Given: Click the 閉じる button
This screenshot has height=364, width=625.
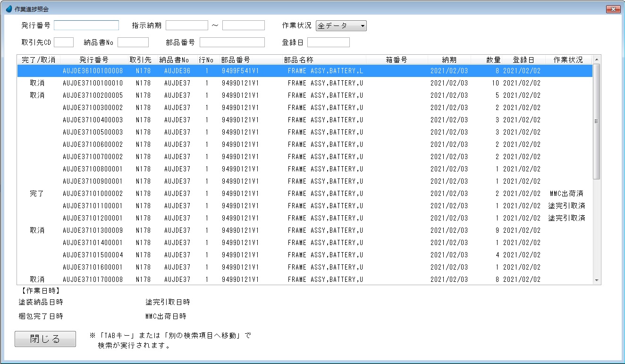Looking at the screenshot, I should [x=45, y=339].
